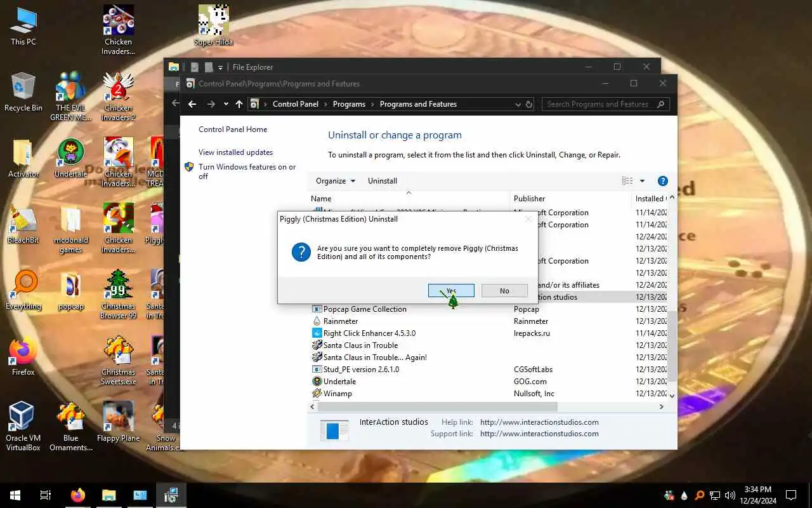The image size is (812, 508).
Task: Change view using the views icon
Action: pyautogui.click(x=627, y=181)
